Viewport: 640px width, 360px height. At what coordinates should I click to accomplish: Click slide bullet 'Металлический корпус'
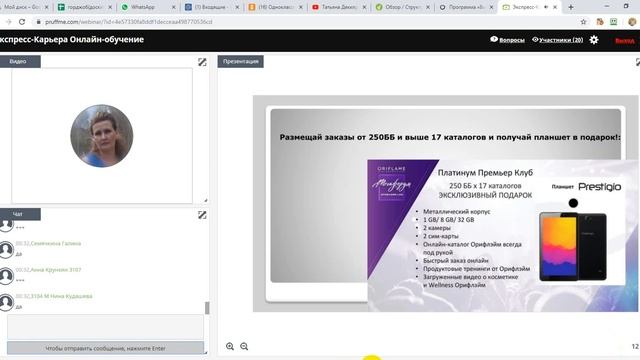456,211
